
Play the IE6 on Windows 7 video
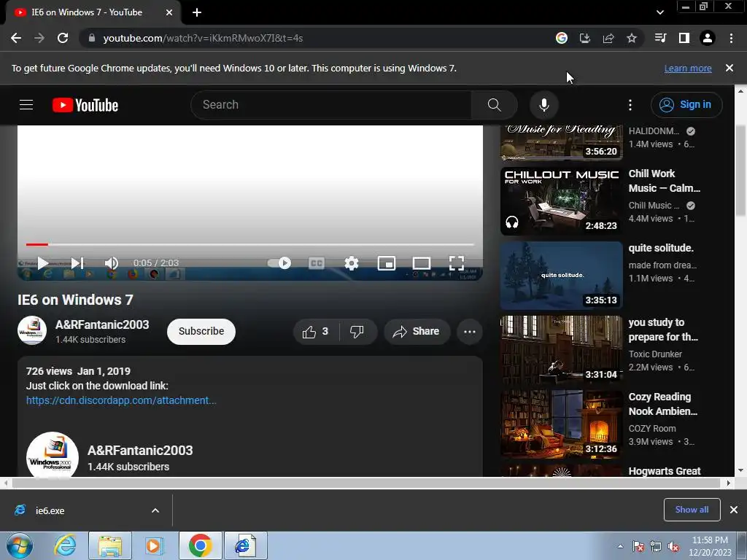(x=43, y=262)
